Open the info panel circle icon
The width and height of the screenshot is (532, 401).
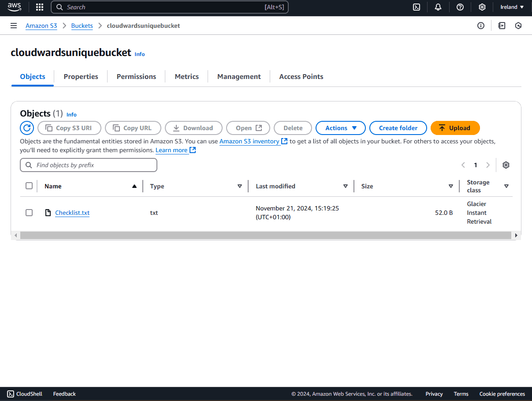pos(481,26)
